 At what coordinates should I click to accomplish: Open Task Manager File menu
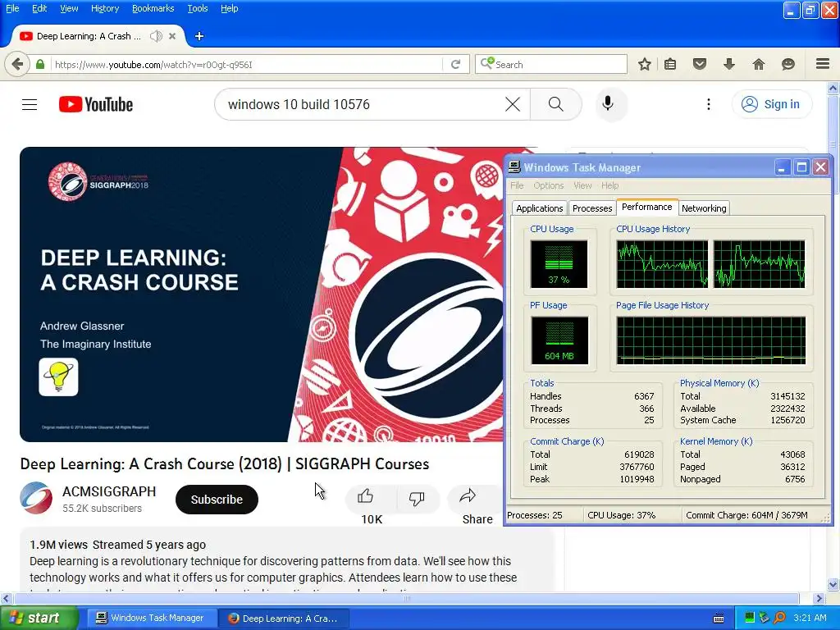(517, 185)
